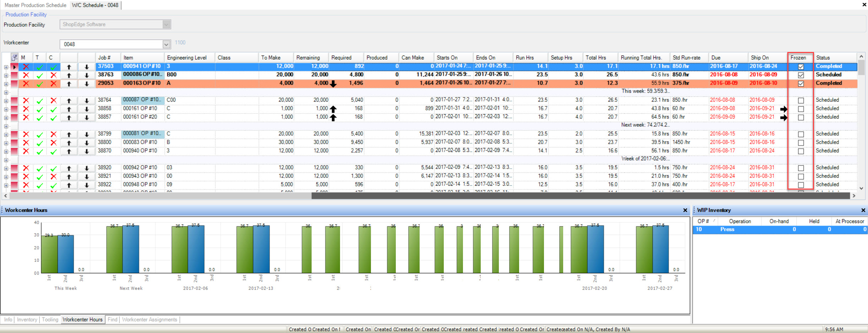868x333 pixels.
Task: Check Frozen checkbox for job 38870
Action: pyautogui.click(x=801, y=151)
